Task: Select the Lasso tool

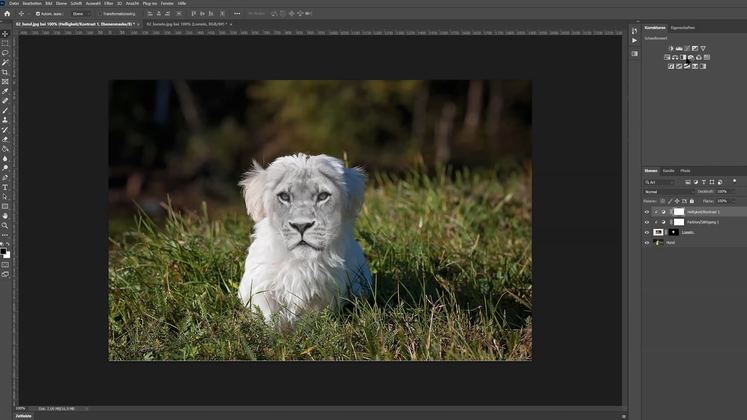Action: (x=5, y=53)
